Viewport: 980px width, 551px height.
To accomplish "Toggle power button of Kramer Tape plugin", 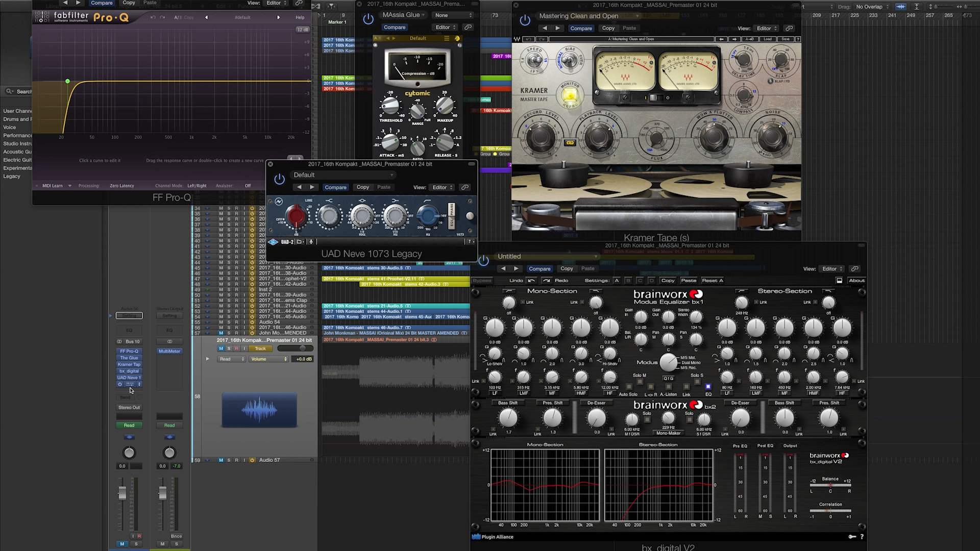I will coord(525,20).
